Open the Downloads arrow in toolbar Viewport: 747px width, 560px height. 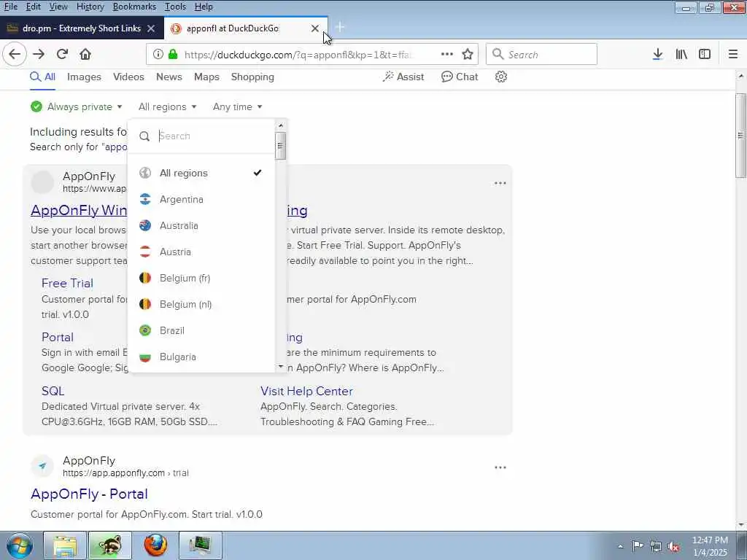pos(657,54)
